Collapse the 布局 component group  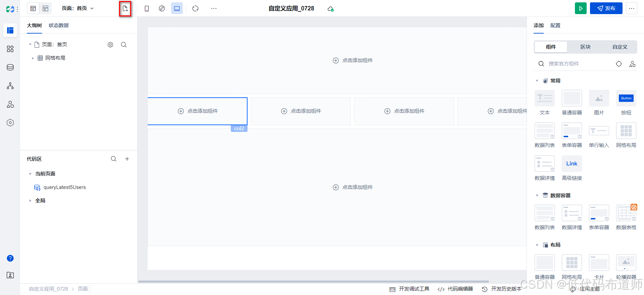537,245
